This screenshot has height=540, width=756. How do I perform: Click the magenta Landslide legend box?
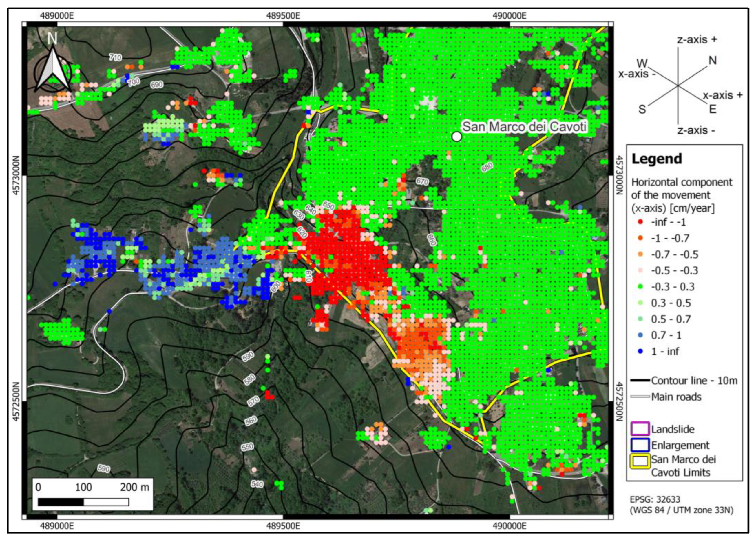640,429
